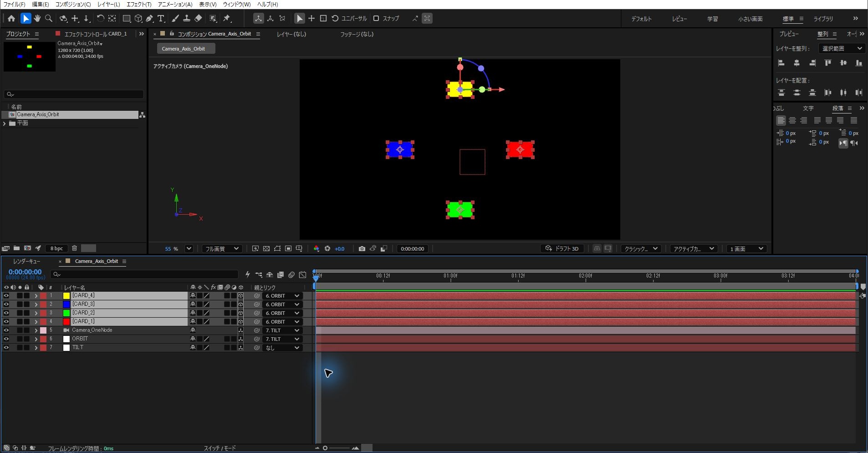
Task: Click yellow label swatch of [CARD_4]
Action: pyautogui.click(x=66, y=296)
